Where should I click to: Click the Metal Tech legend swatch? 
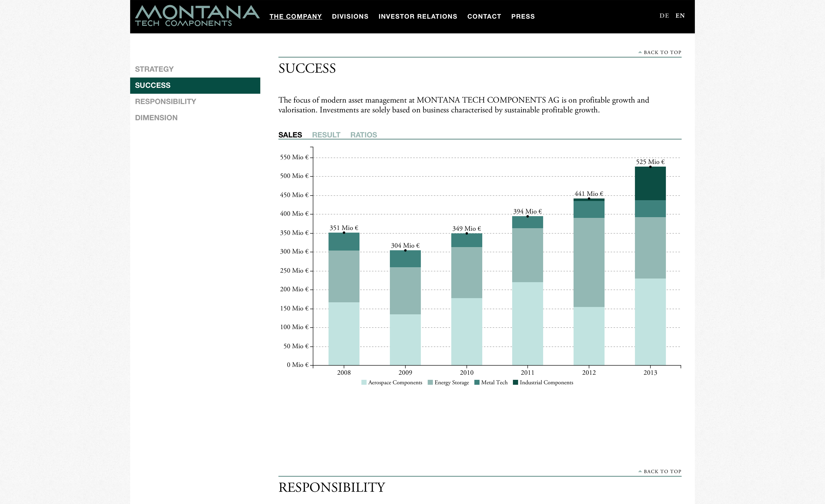pos(477,383)
